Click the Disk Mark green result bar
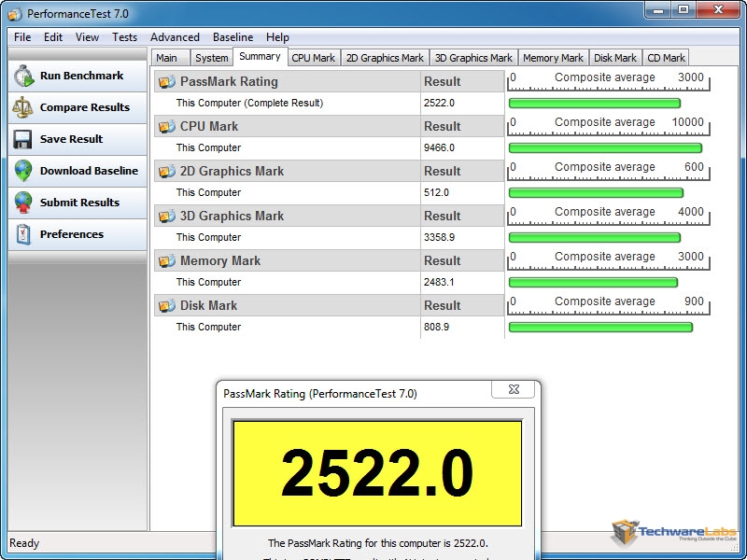 [600, 328]
